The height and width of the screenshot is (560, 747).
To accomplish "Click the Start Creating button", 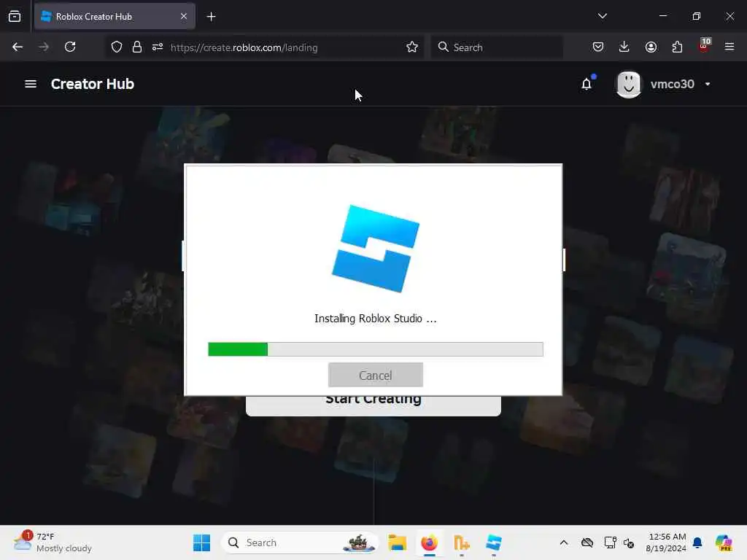I will coord(373,405).
